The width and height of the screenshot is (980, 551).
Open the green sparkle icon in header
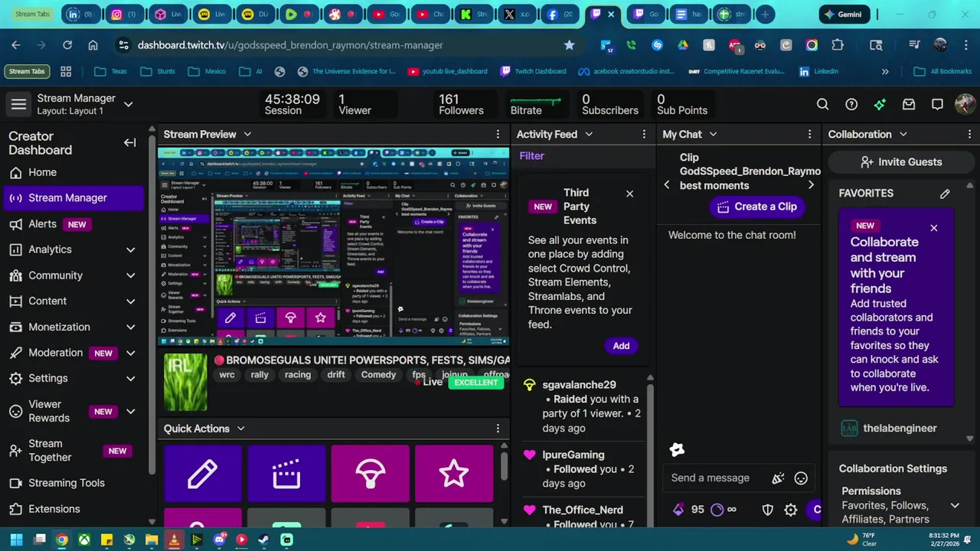click(880, 104)
